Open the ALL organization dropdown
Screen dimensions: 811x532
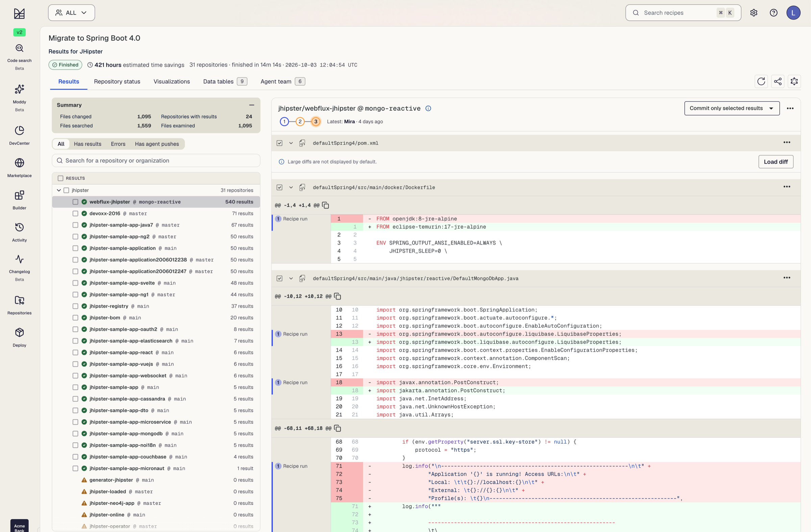point(71,13)
